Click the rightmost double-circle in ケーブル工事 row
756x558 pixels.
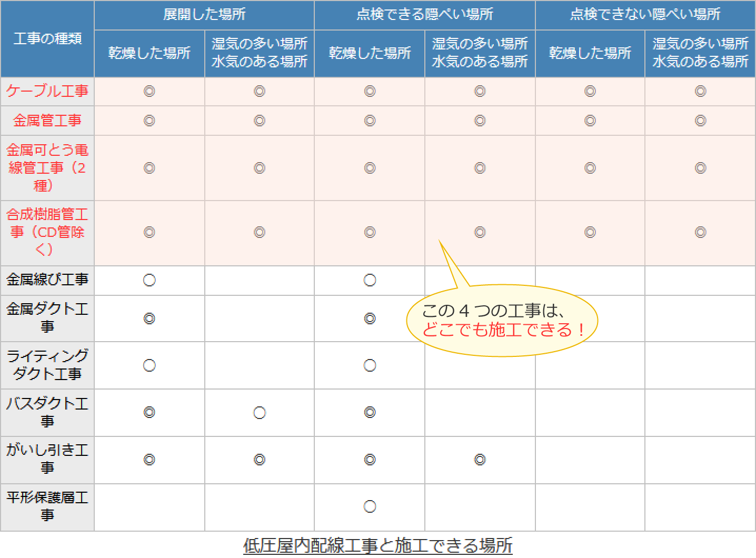700,91
